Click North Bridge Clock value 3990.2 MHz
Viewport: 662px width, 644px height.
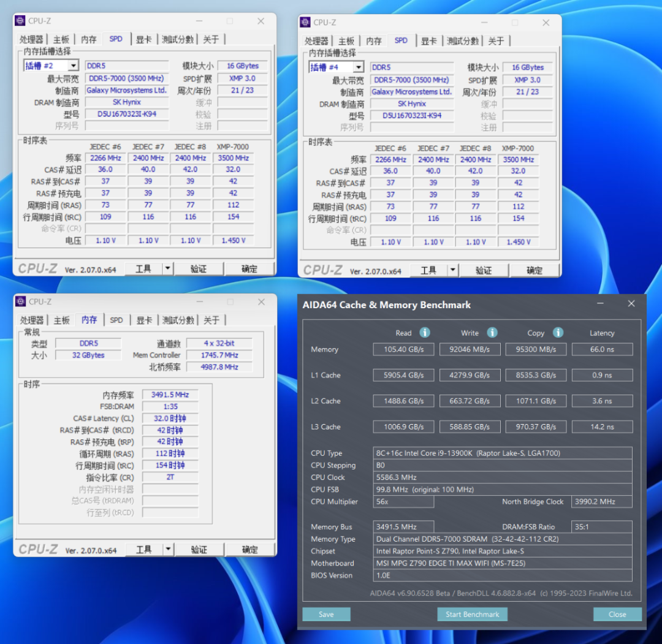tap(602, 501)
